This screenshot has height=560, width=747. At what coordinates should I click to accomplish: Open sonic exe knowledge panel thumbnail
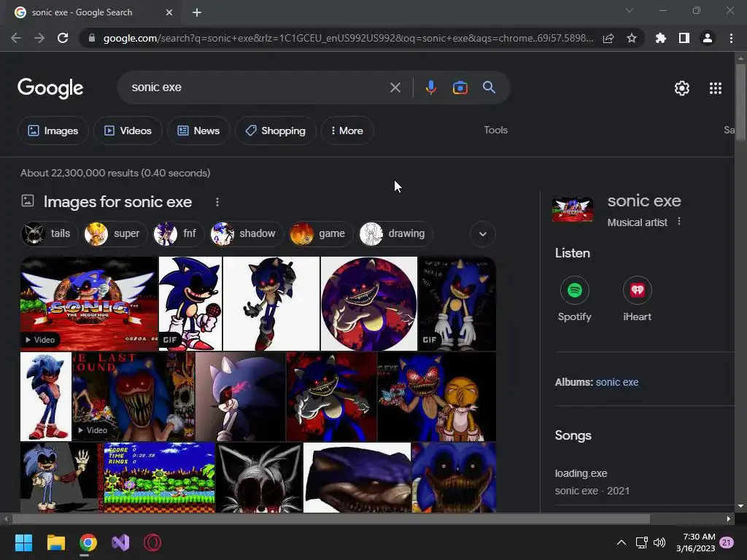point(572,209)
